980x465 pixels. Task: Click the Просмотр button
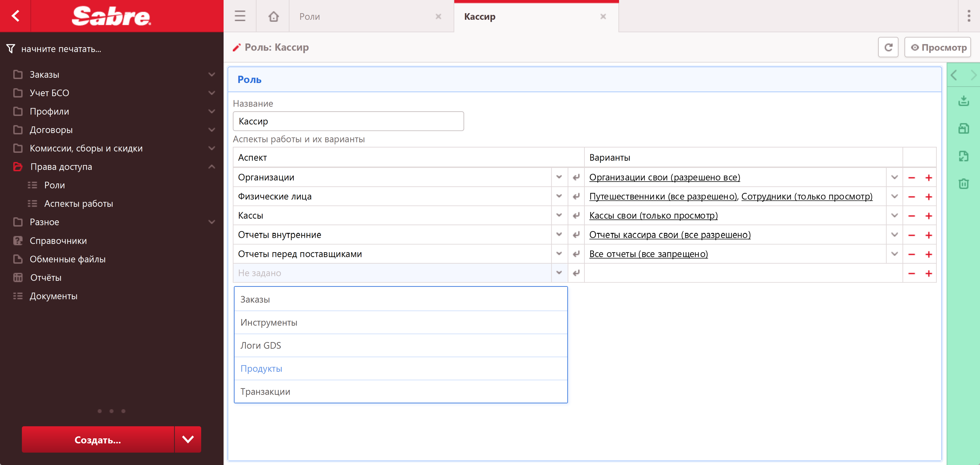938,47
